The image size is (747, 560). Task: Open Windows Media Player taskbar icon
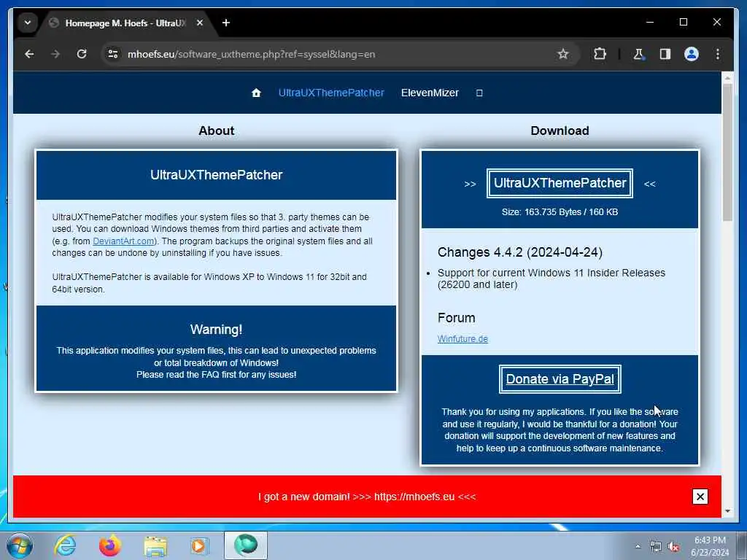(198, 545)
